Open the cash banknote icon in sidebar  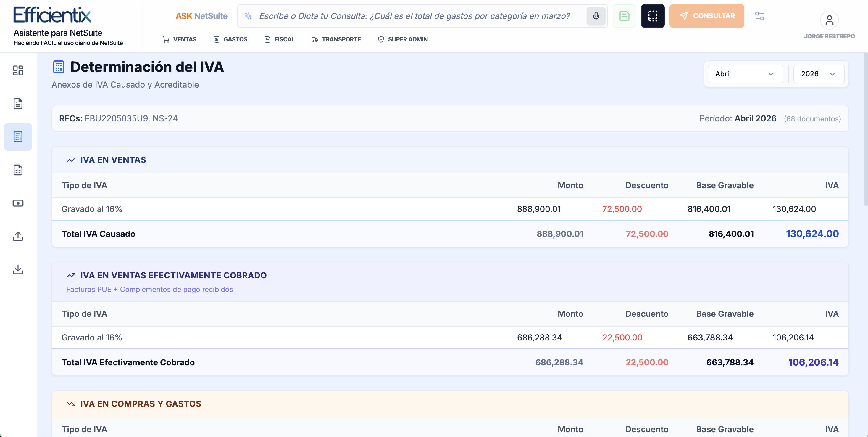coord(18,203)
